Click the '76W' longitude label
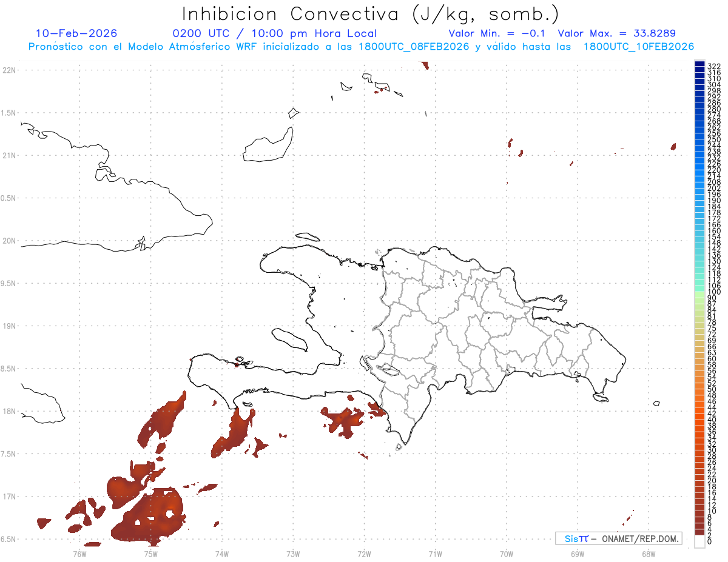 click(79, 553)
